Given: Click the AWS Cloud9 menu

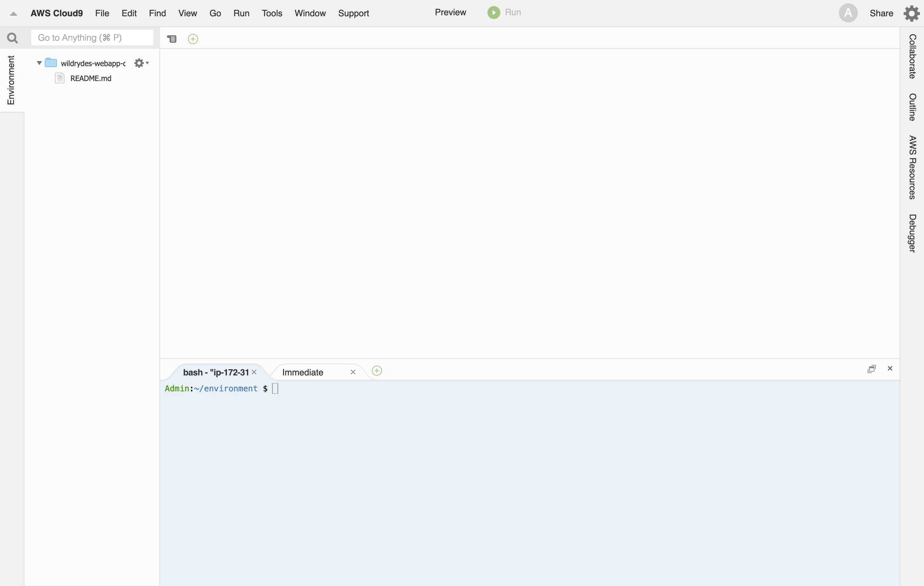Looking at the screenshot, I should 57,14.
